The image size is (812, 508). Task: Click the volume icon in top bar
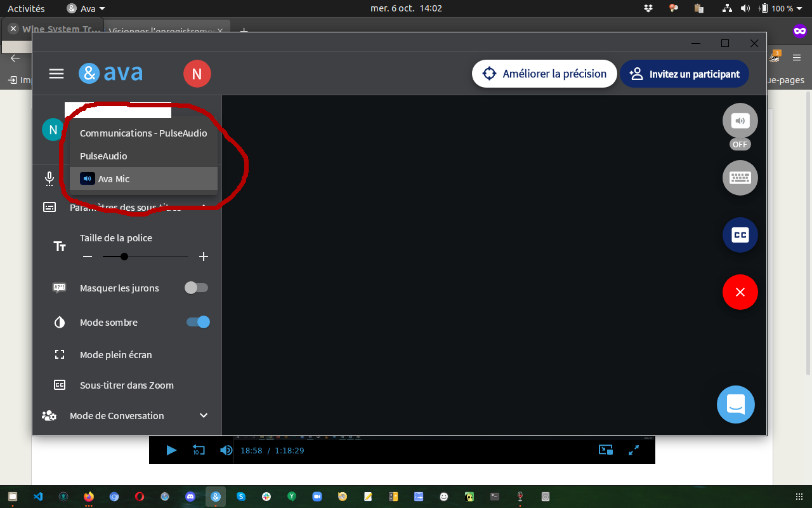(745, 9)
